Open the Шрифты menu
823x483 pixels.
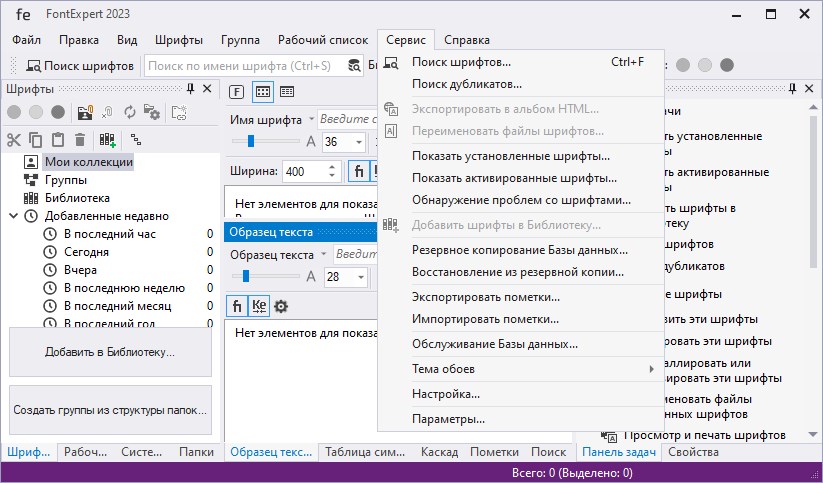(x=178, y=40)
